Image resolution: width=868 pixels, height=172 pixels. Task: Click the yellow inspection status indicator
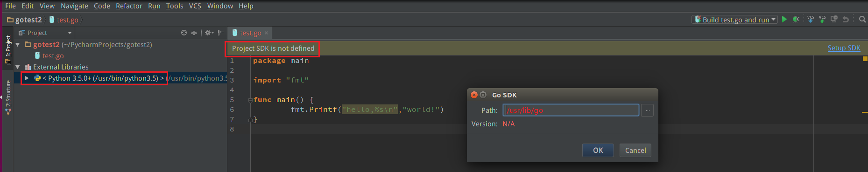pyautogui.click(x=865, y=59)
